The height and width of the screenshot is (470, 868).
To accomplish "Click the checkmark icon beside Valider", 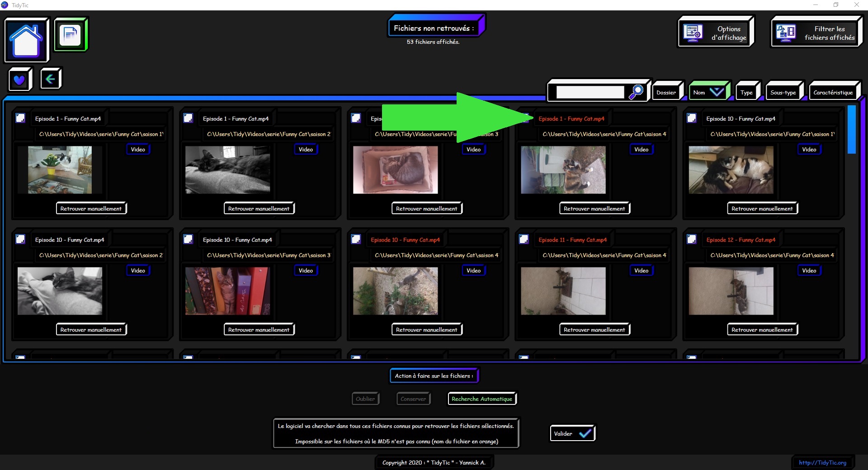I will click(x=585, y=433).
